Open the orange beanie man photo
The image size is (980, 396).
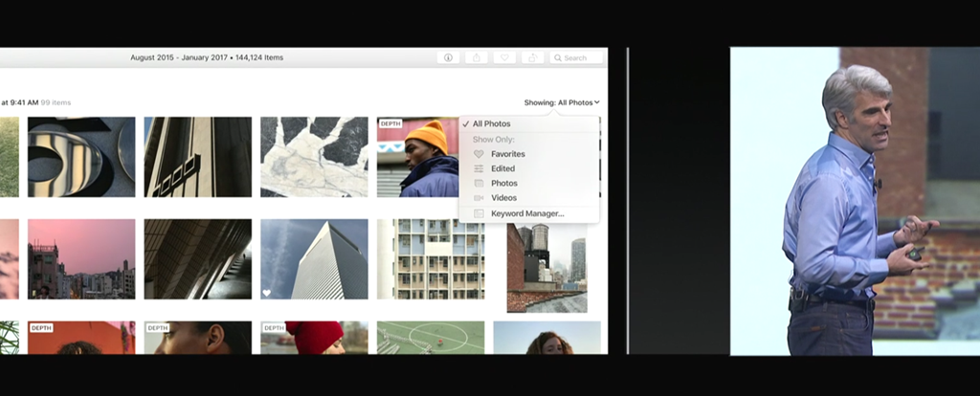417,157
